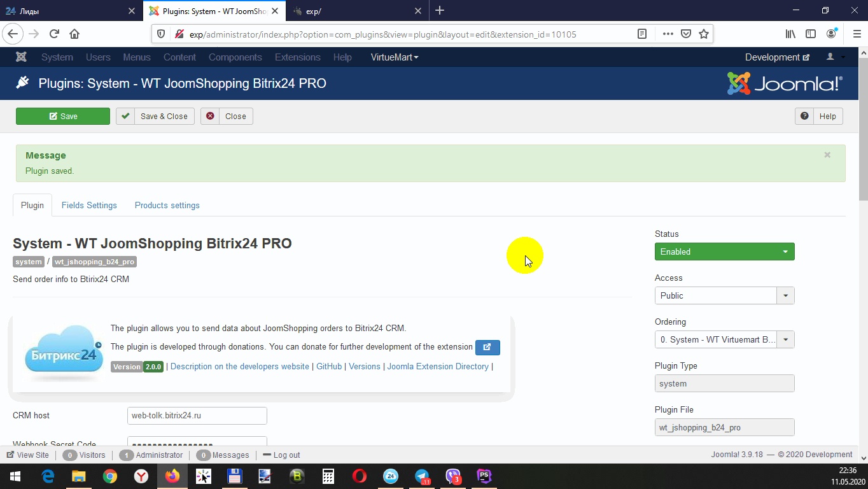Open the VirtueMart menu
The image size is (868, 489).
tap(395, 57)
